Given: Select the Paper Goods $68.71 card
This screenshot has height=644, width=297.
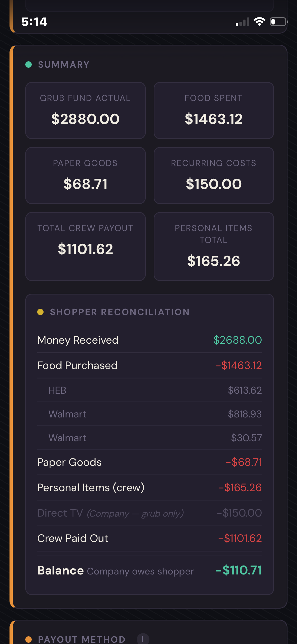Looking at the screenshot, I should click(86, 176).
